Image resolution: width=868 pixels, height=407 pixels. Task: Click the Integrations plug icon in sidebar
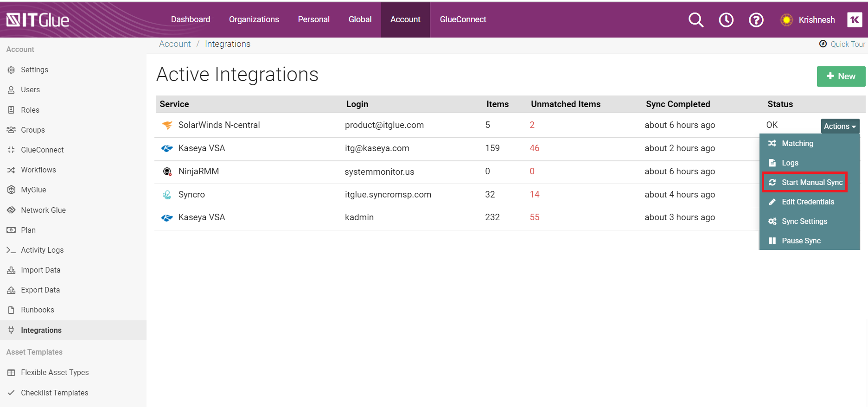11,330
